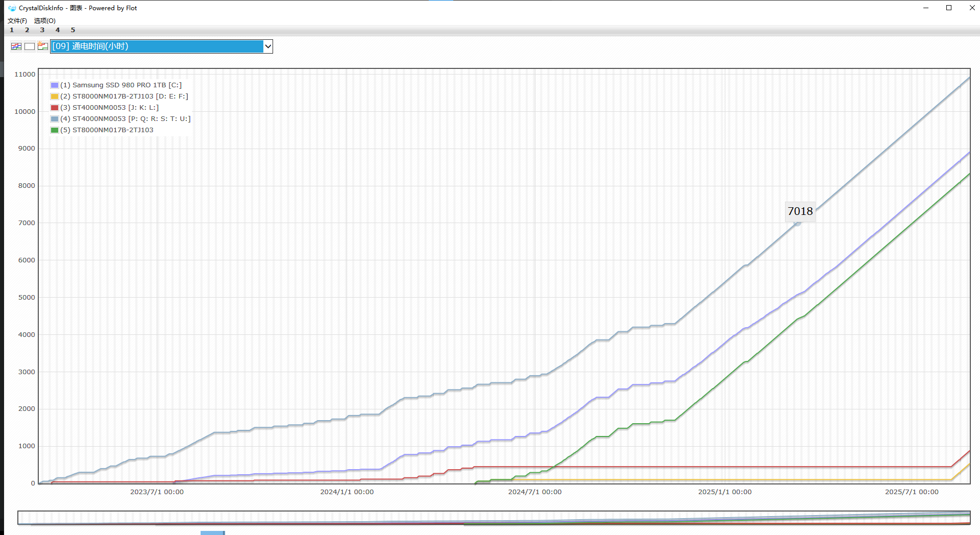Click the blank hide-all-disks icon
Screen dimensions: 980x535
[x=30, y=46]
